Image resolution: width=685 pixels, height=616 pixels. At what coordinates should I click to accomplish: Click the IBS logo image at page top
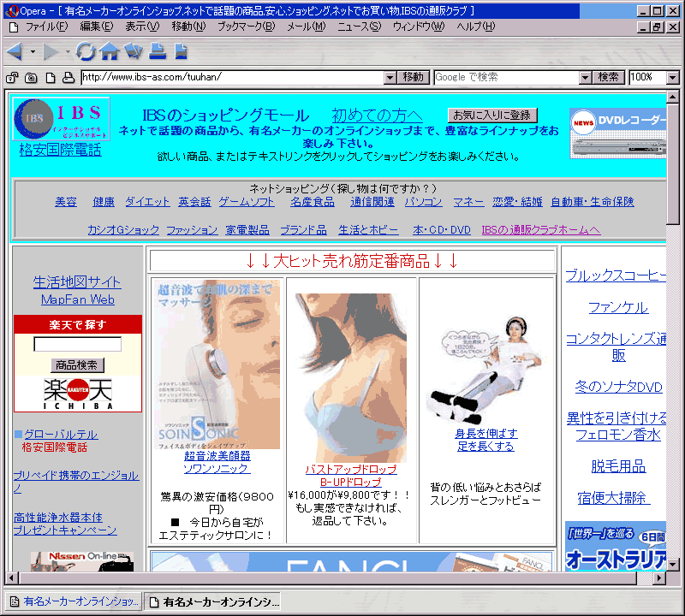point(61,119)
